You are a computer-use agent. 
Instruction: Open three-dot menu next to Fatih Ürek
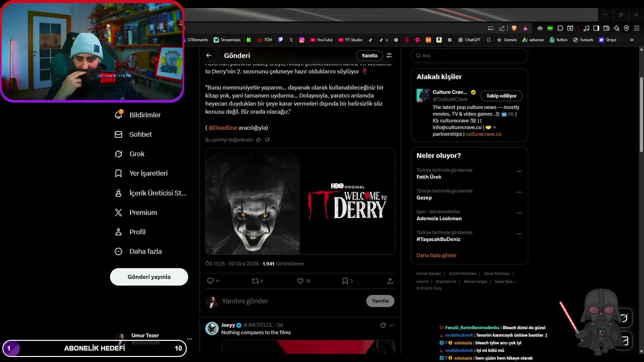[x=519, y=171]
